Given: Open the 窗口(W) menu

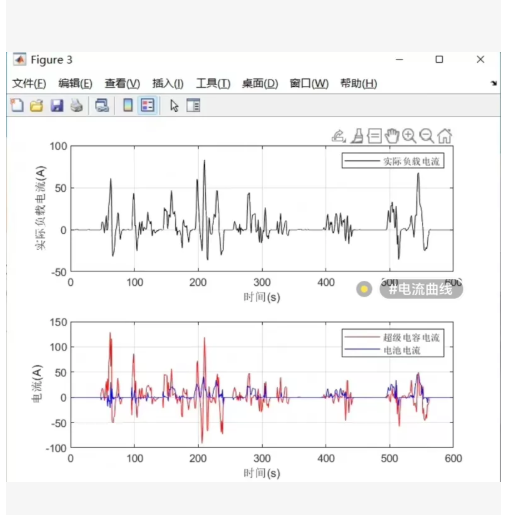Looking at the screenshot, I should 309,83.
